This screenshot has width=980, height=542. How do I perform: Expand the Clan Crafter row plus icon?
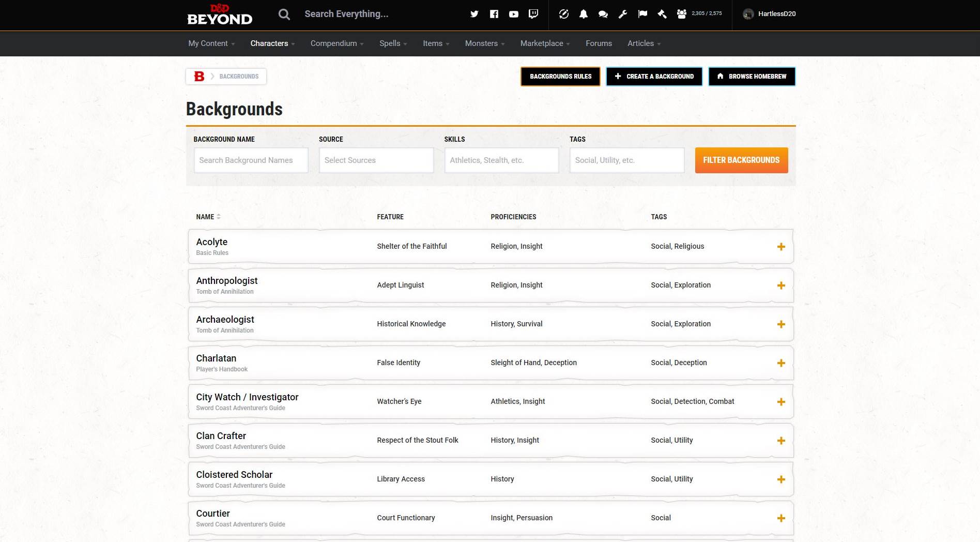[x=781, y=441]
